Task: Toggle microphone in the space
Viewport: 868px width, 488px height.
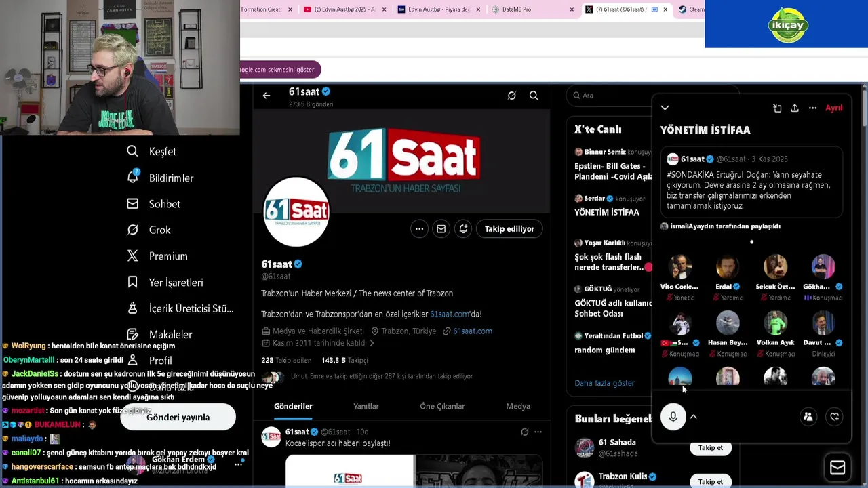Action: pos(673,417)
